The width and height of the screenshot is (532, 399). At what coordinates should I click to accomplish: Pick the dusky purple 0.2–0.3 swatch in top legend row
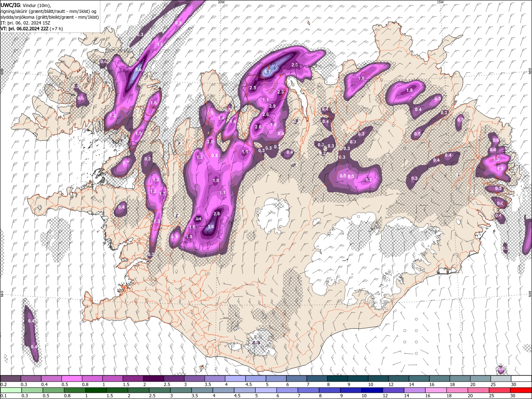(10, 379)
